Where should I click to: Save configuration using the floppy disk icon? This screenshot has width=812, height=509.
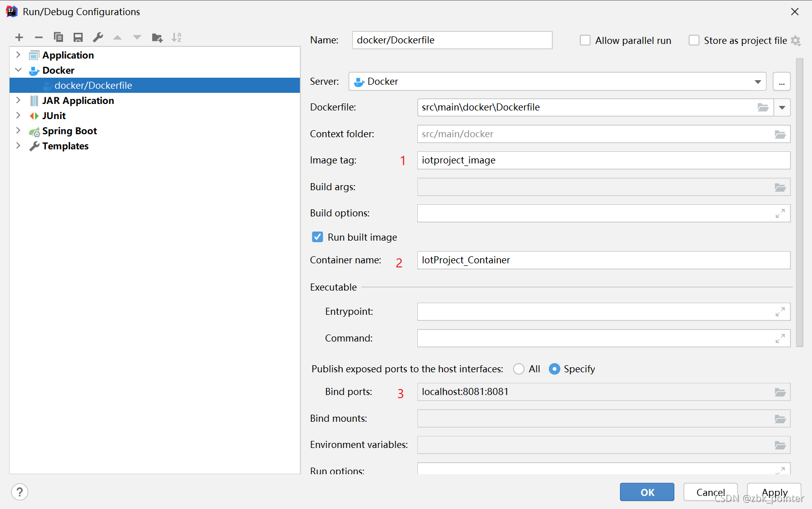point(78,37)
